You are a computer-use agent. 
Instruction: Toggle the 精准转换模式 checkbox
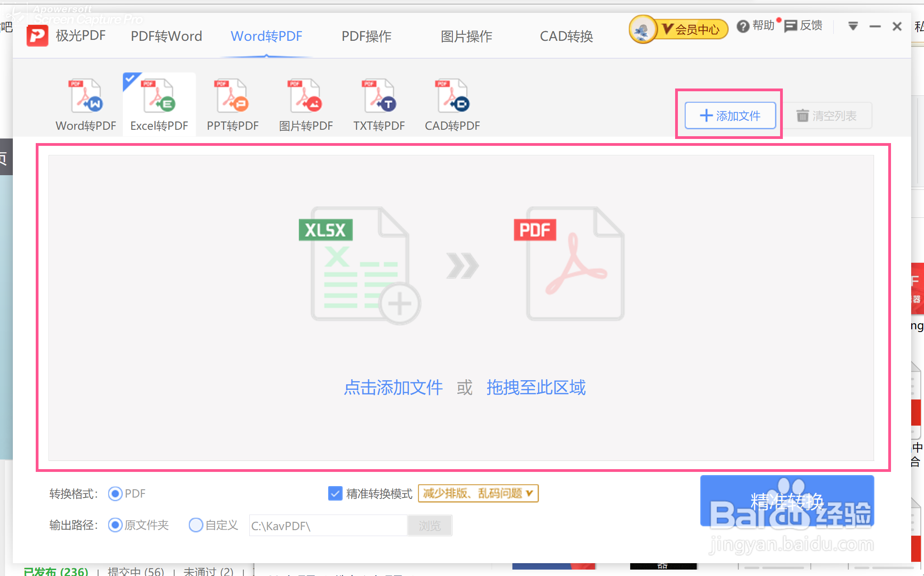click(x=335, y=493)
